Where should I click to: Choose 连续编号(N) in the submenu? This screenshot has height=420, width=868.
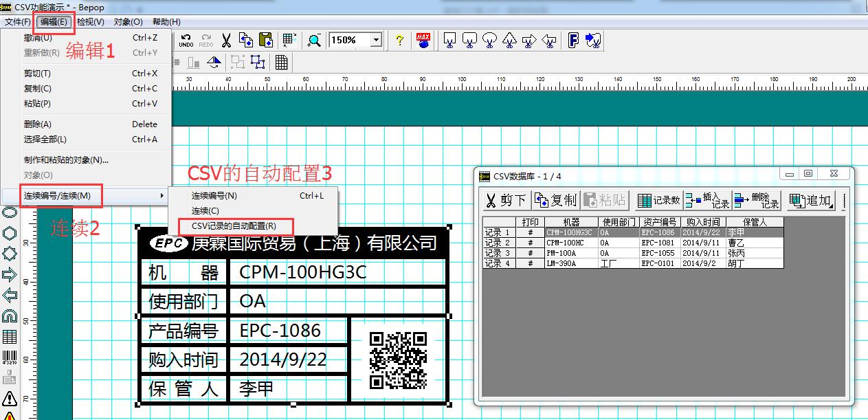(x=252, y=196)
